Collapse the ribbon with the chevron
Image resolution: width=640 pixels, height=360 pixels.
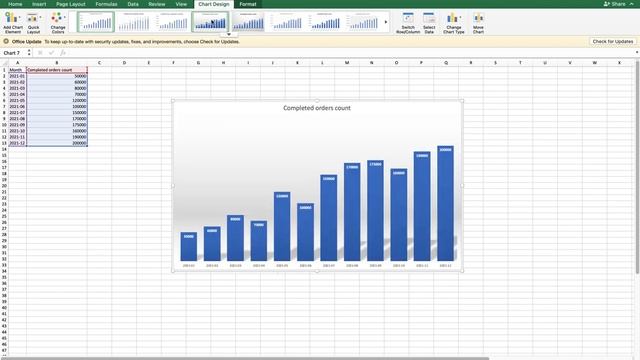(632, 4)
